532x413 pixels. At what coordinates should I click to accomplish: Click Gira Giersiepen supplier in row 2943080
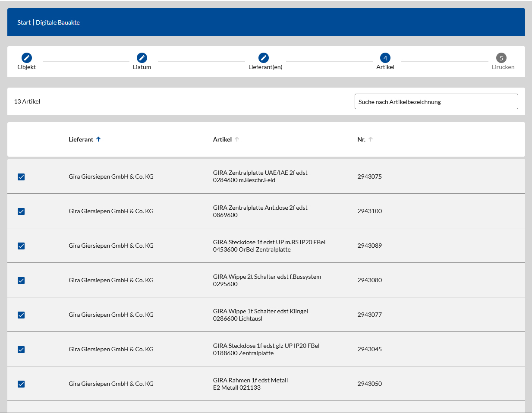111,280
